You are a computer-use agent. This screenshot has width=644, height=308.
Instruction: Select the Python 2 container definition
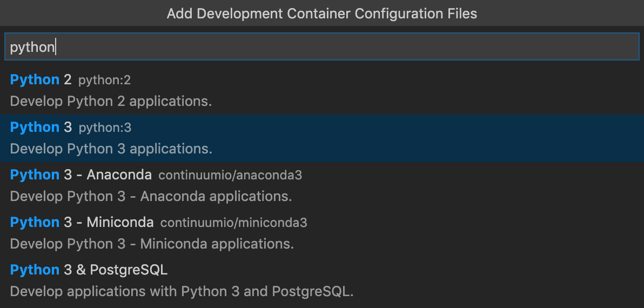click(x=322, y=91)
